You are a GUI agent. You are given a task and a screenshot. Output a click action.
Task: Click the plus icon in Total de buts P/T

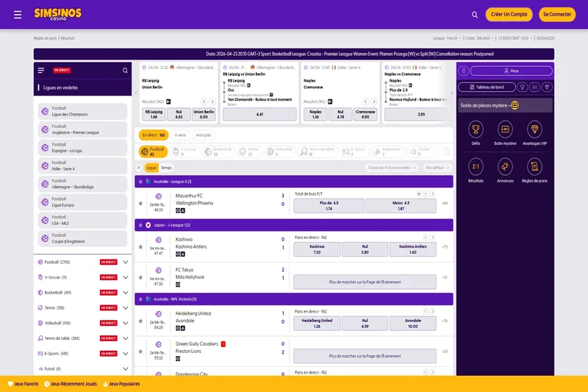pos(418,194)
